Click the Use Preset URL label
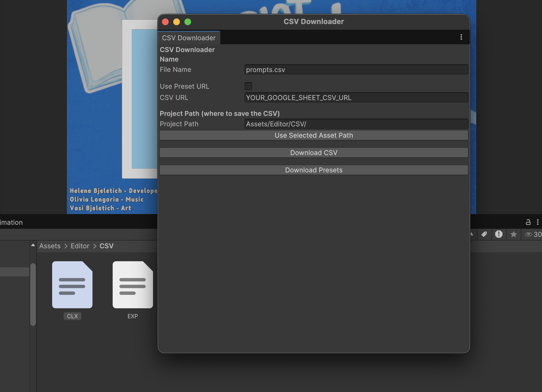The width and height of the screenshot is (542, 392). (x=184, y=87)
